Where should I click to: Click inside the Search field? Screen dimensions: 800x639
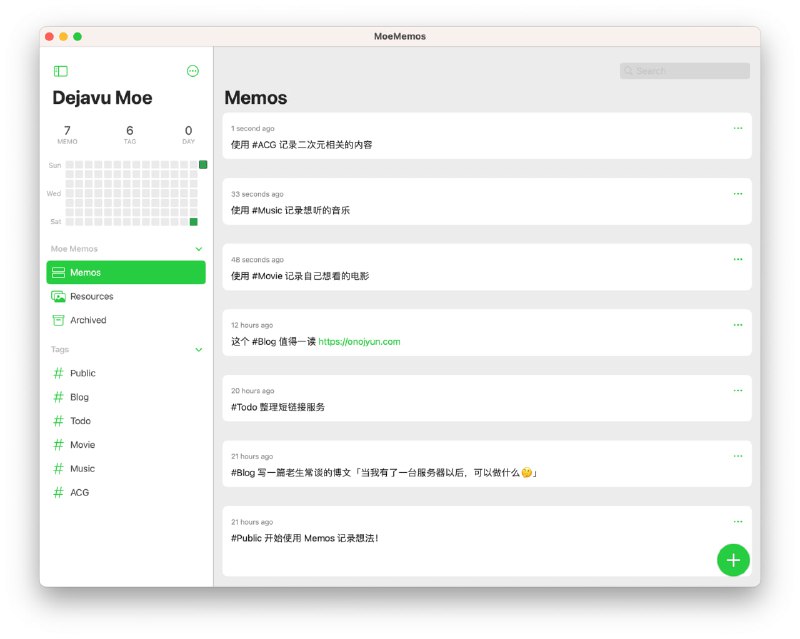(x=684, y=70)
